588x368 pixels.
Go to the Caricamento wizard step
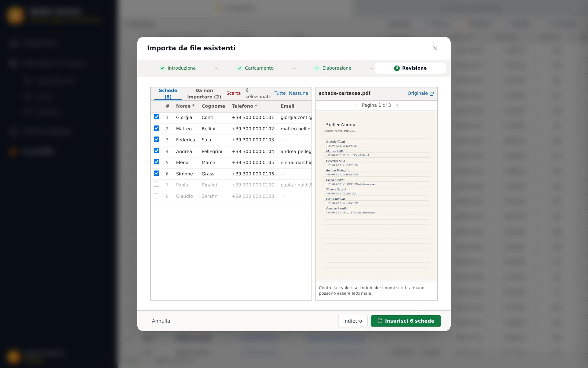point(255,68)
